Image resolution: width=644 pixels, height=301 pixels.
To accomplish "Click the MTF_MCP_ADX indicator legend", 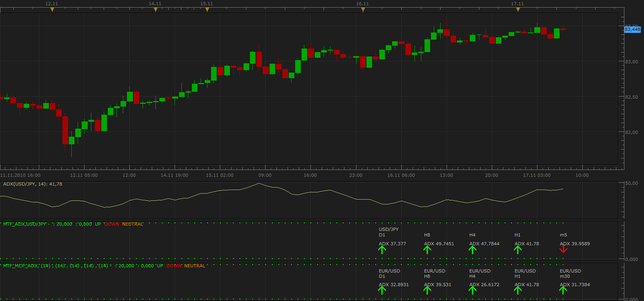I will pyautogui.click(x=104, y=266).
